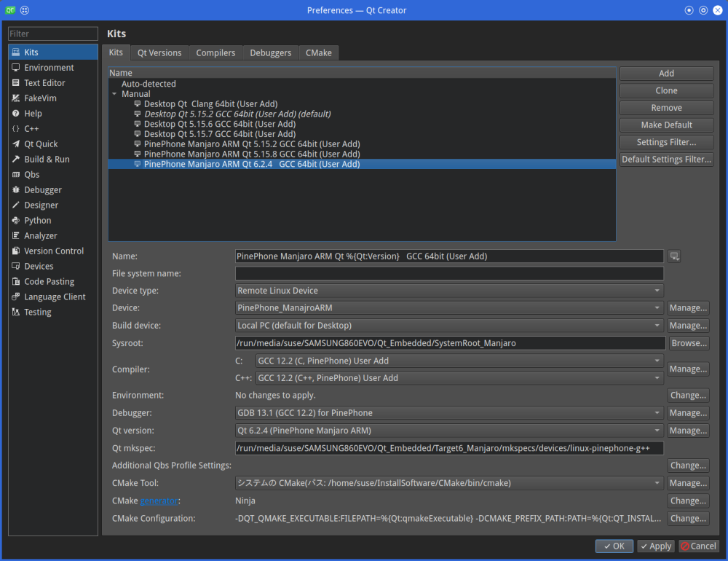Collapse the Manual kits tree group
The height and width of the screenshot is (561, 728).
114,94
